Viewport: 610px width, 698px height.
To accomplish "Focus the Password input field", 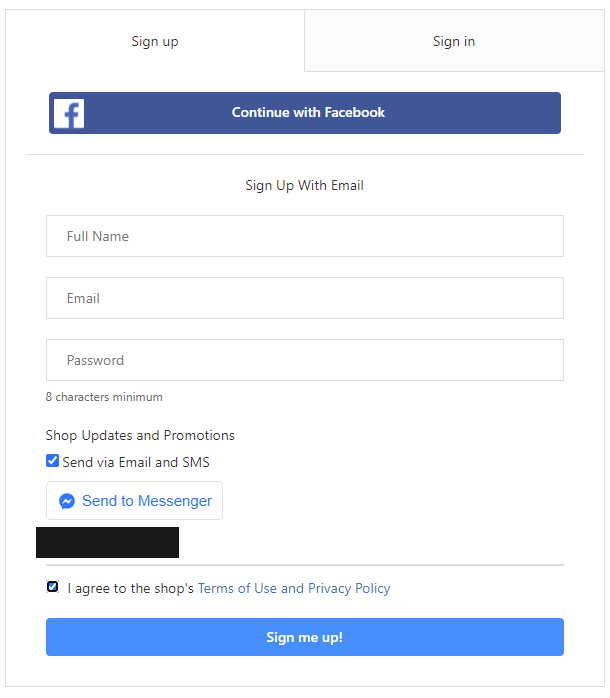I will tap(305, 360).
